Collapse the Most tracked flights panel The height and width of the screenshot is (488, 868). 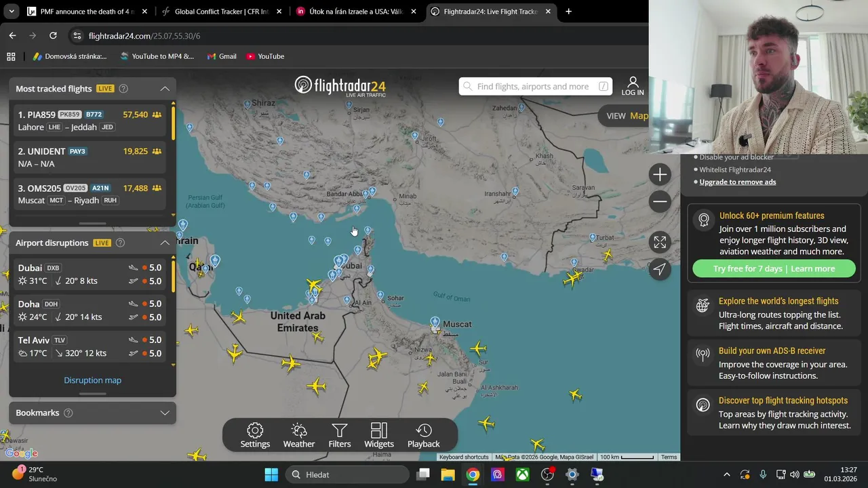click(x=165, y=89)
